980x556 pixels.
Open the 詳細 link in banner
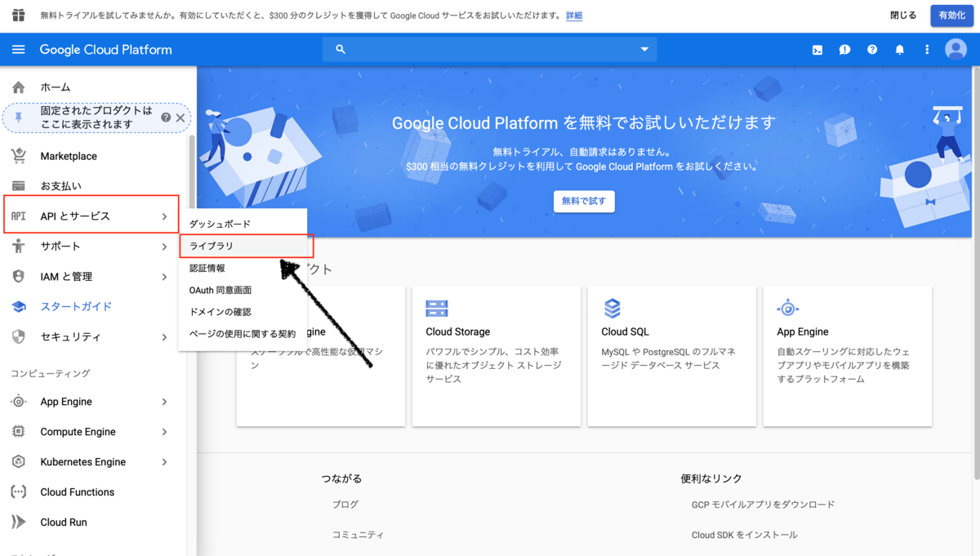tap(574, 16)
